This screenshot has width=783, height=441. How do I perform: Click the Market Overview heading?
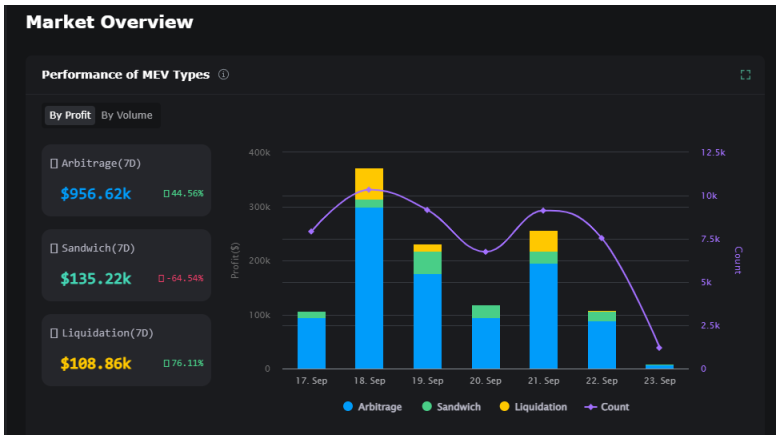[x=109, y=22]
